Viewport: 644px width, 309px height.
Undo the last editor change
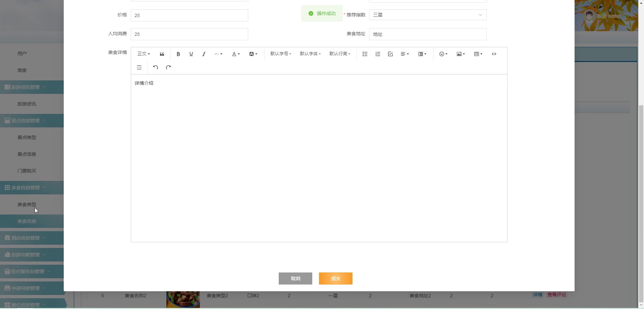[156, 67]
